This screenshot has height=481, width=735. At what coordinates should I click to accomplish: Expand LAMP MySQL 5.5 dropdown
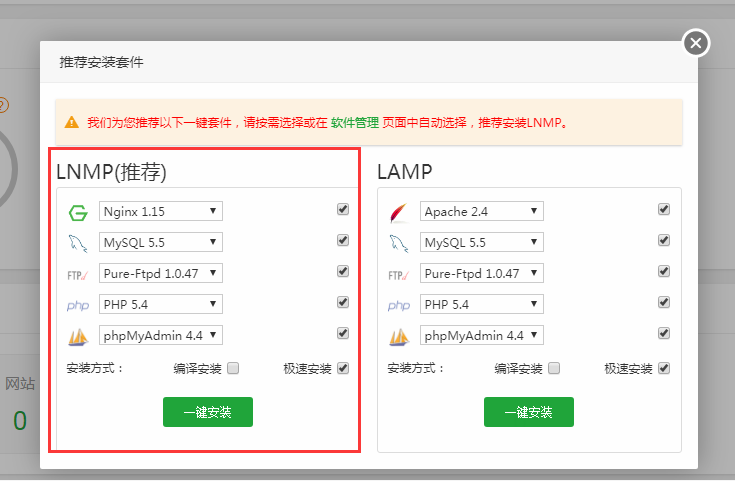(482, 242)
